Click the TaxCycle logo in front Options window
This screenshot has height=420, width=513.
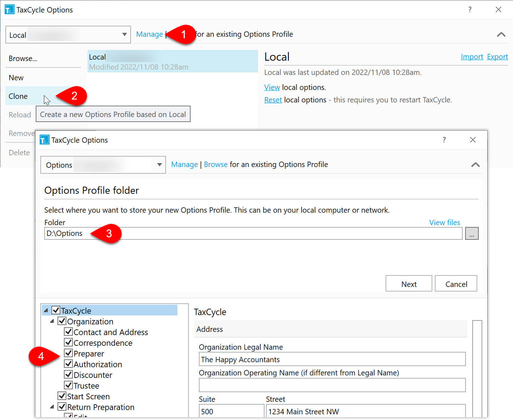44,140
